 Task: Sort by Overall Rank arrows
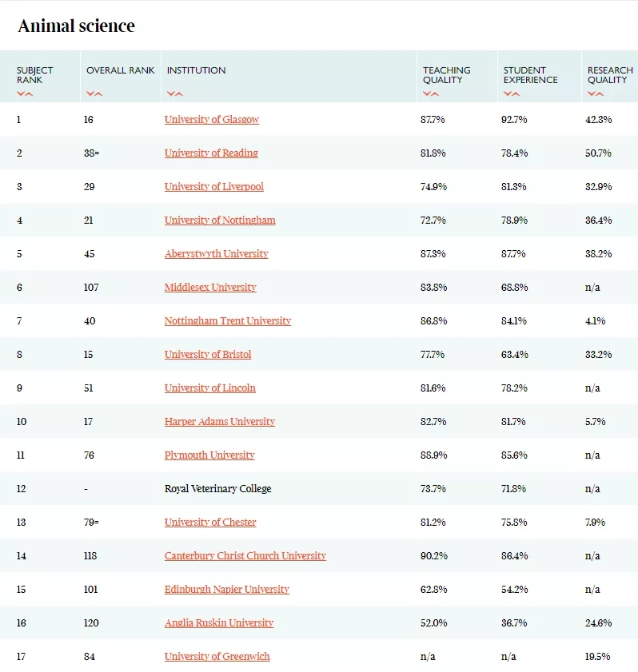[94, 93]
